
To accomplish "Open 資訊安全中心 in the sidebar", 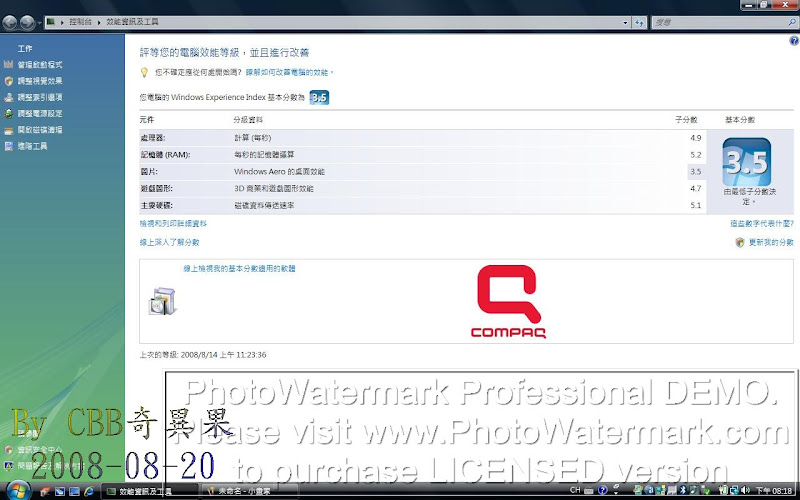I will pyautogui.click(x=40, y=449).
